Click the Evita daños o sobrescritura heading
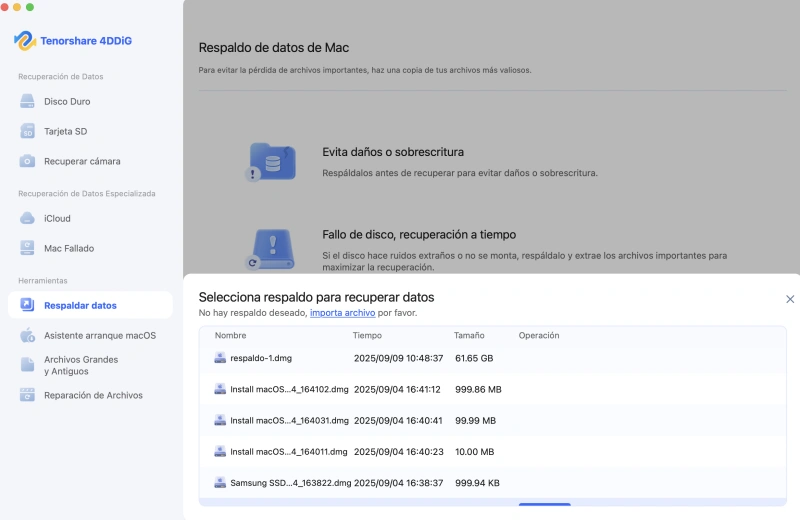The width and height of the screenshot is (800, 520). click(393, 152)
